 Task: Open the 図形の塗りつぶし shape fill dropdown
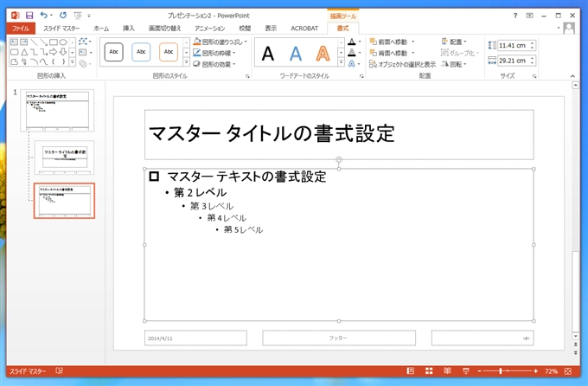(220, 42)
